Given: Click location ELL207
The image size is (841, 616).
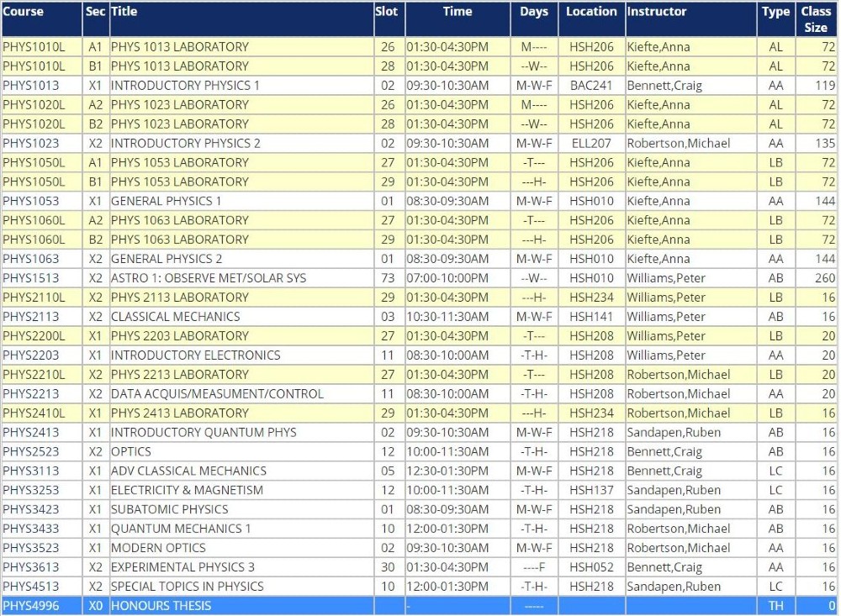Looking at the screenshot, I should click(x=591, y=143).
